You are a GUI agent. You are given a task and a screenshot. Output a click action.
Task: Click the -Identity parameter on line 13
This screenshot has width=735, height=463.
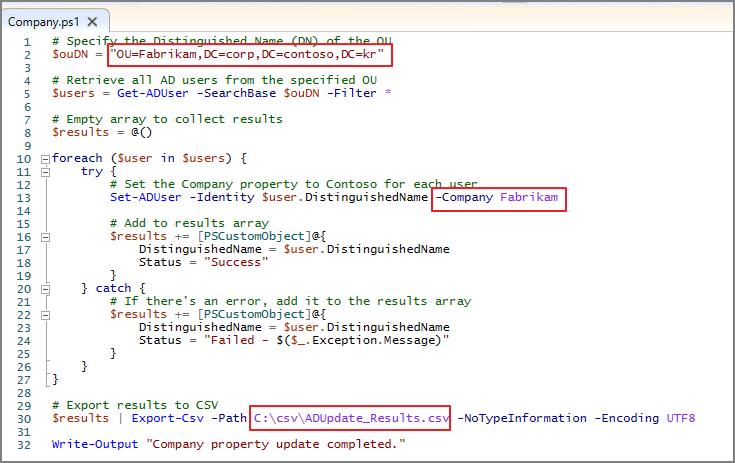click(222, 197)
